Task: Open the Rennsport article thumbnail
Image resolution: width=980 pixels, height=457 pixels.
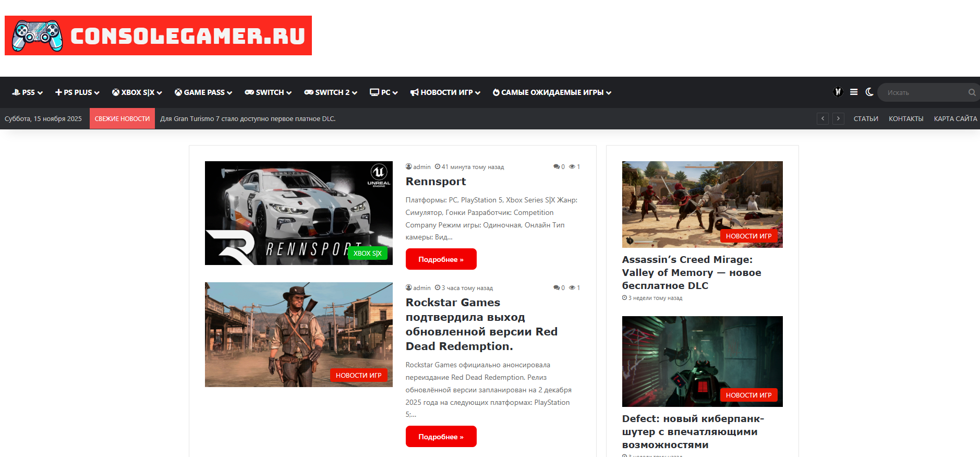Action: (298, 213)
